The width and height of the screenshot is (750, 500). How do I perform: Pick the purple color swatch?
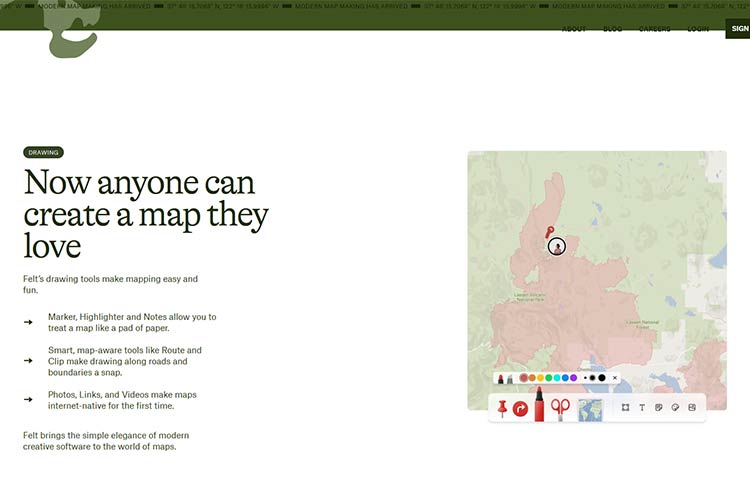(x=573, y=378)
